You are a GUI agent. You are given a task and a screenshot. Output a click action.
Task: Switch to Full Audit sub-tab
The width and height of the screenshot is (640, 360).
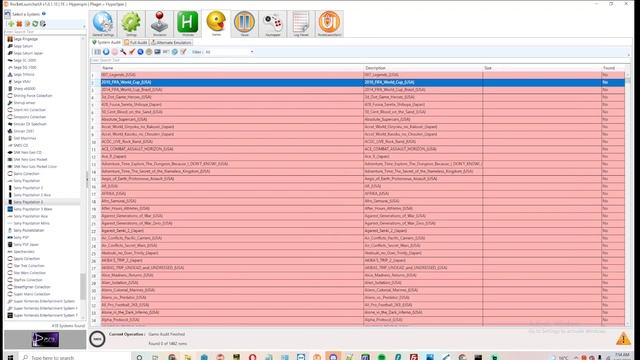(136, 42)
